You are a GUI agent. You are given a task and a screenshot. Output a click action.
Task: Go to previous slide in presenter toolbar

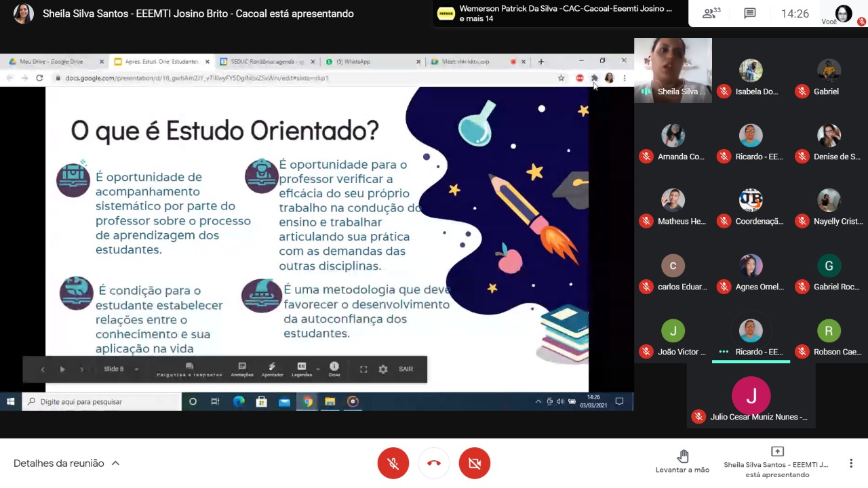tap(43, 369)
